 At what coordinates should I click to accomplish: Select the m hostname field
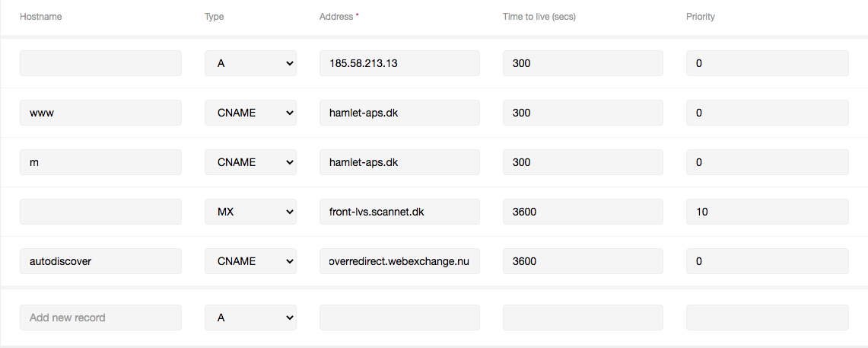click(100, 162)
